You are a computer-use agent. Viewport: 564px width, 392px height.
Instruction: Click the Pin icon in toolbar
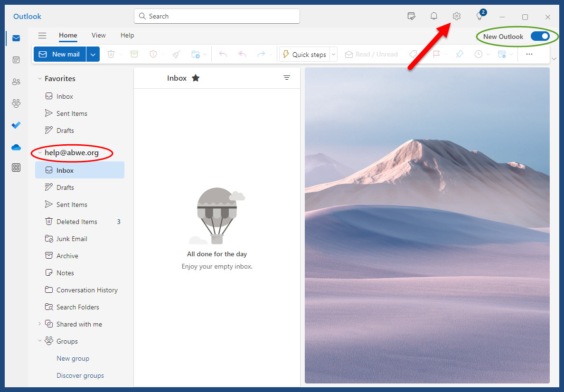[460, 54]
